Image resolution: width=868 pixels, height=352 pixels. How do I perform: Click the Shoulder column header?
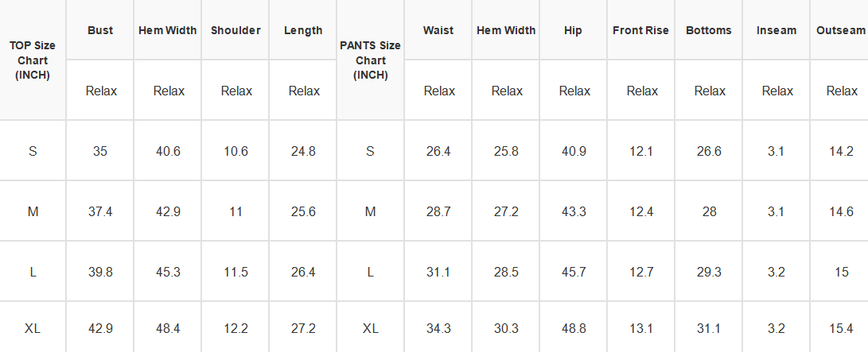coord(235,30)
